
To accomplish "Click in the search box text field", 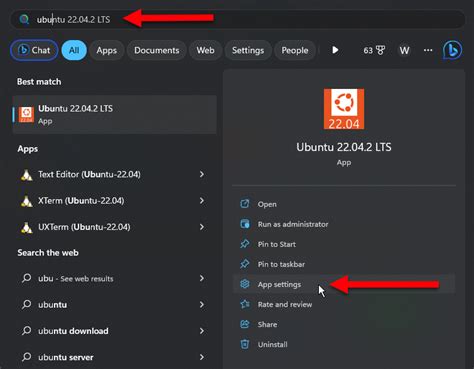I will 237,19.
